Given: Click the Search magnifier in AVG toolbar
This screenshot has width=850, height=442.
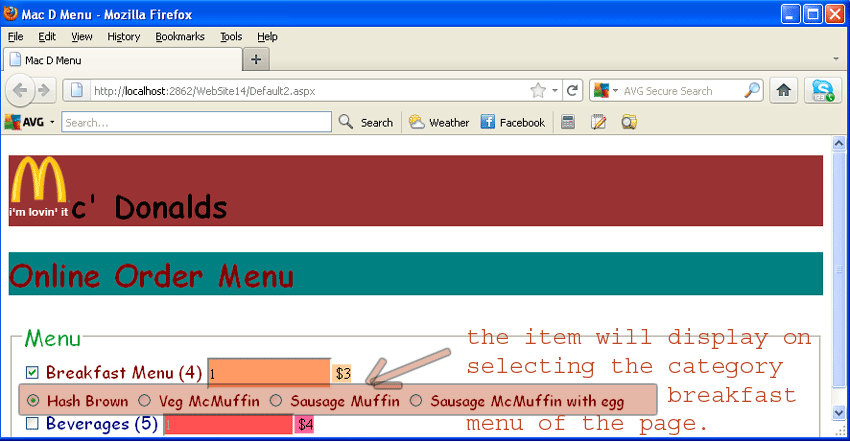Looking at the screenshot, I should (345, 122).
